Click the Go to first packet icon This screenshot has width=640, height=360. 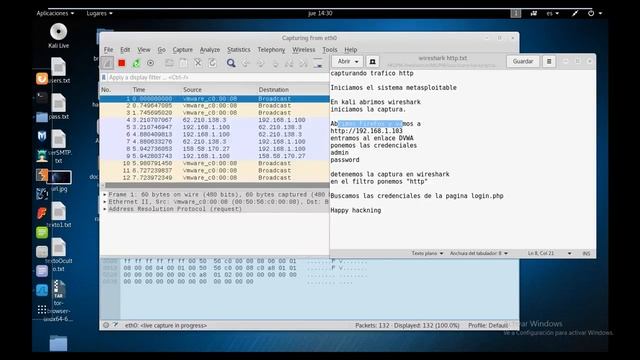289,63
